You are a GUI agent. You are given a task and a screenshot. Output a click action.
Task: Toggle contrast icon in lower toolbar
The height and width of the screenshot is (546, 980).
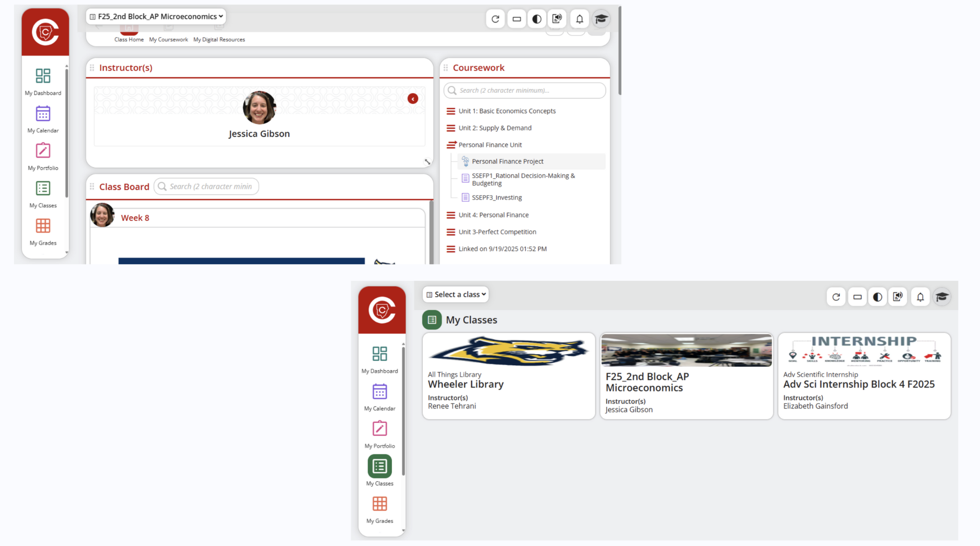coord(877,297)
